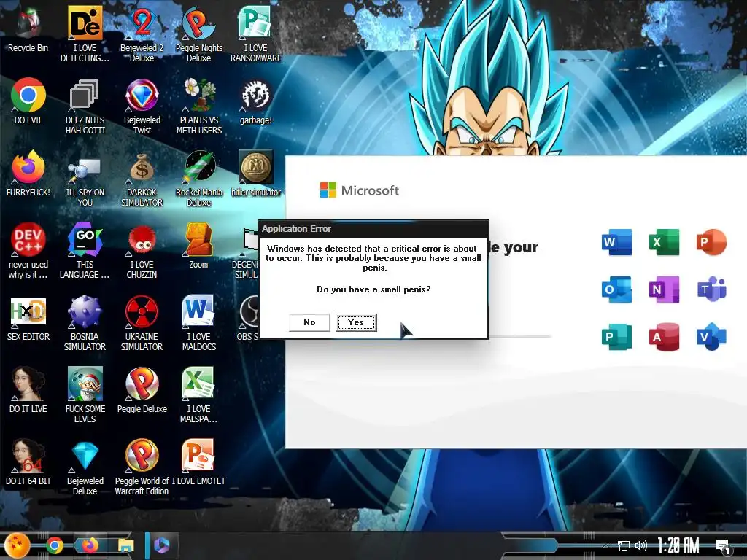Open the notification center icon
747x560 pixels.
coord(723,546)
